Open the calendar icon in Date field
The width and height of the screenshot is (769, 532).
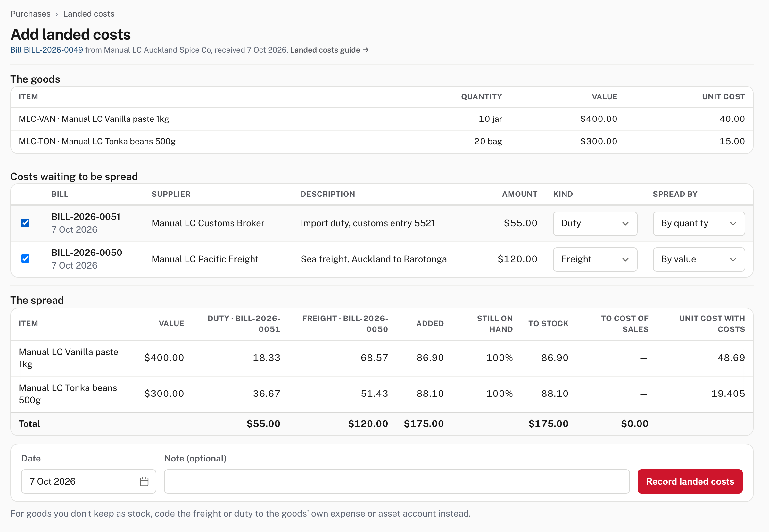coord(144,481)
